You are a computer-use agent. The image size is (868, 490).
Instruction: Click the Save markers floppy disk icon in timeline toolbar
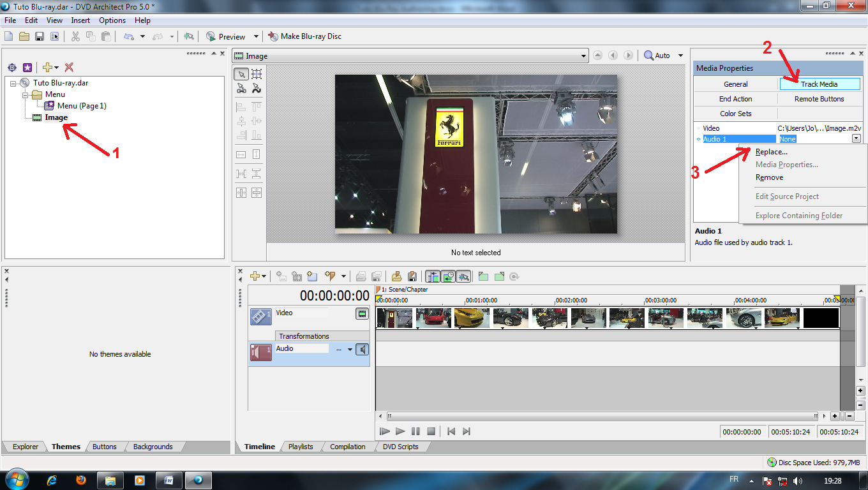[x=412, y=276]
